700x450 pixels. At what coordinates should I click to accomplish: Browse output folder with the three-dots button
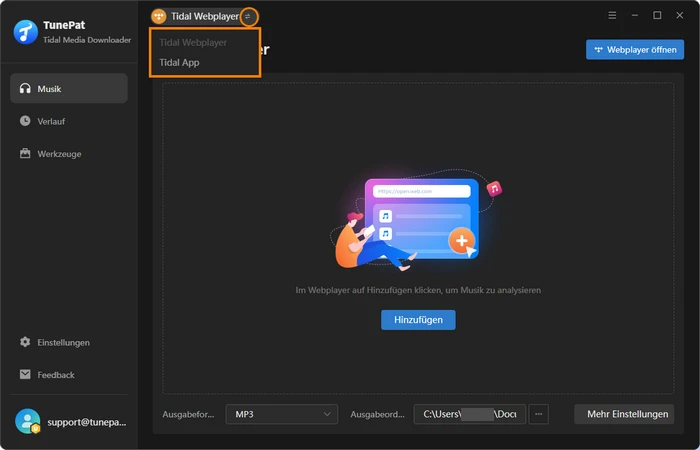click(538, 414)
